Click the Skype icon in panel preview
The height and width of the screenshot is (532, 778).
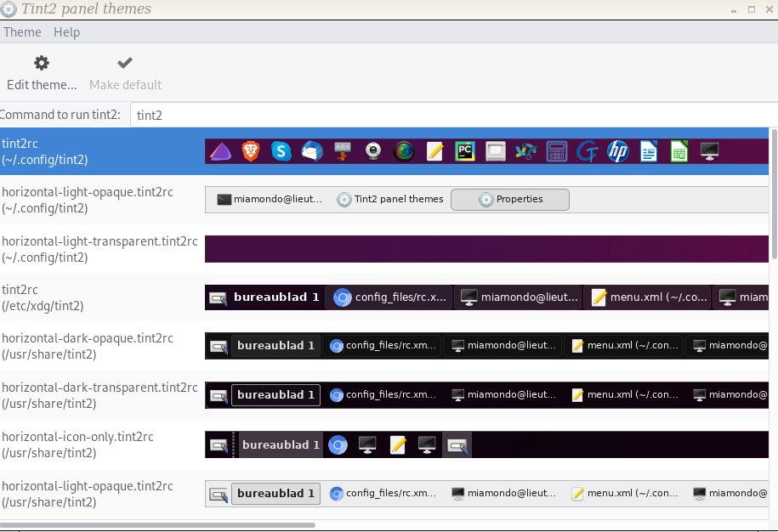[x=281, y=151]
